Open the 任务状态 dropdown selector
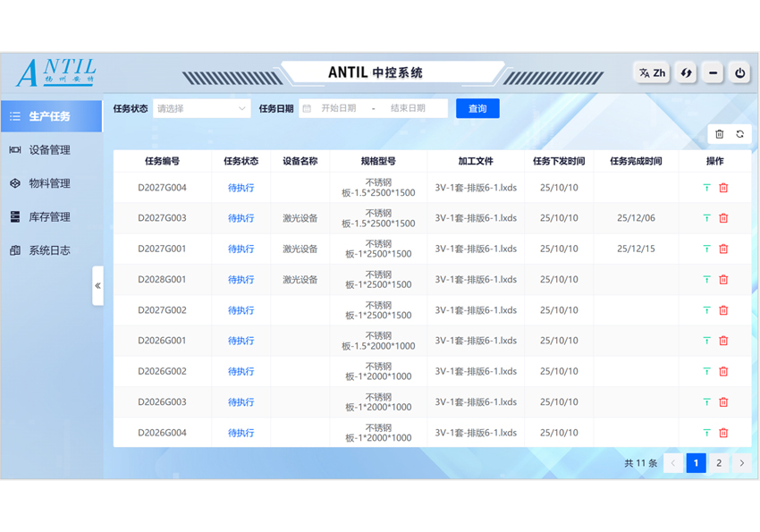The image size is (760, 532). [x=201, y=109]
